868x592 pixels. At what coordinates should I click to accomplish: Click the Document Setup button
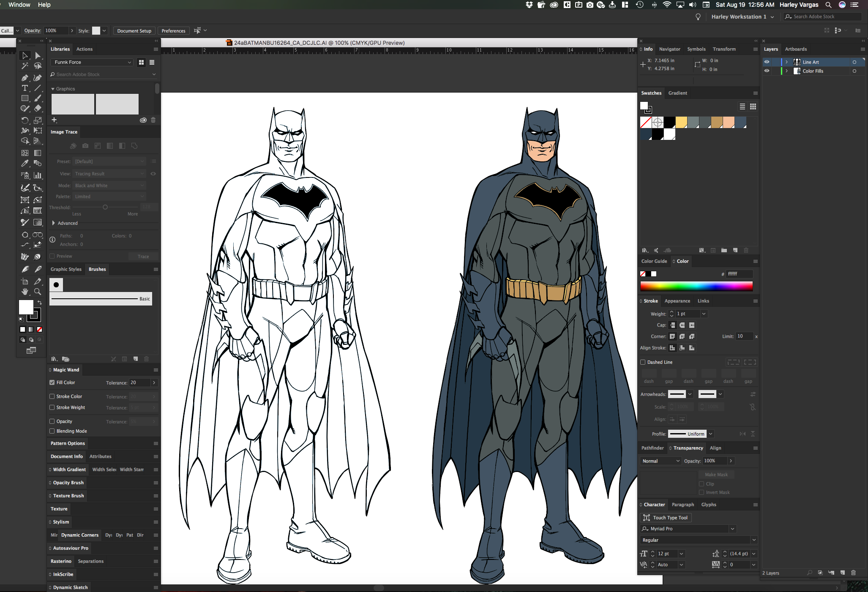coord(134,31)
